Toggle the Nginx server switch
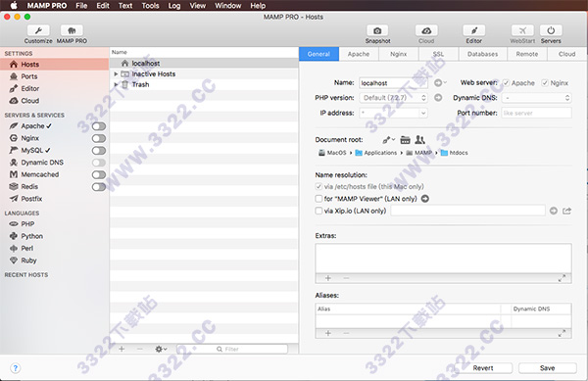Screen dimensions: 588x381 click(x=99, y=138)
